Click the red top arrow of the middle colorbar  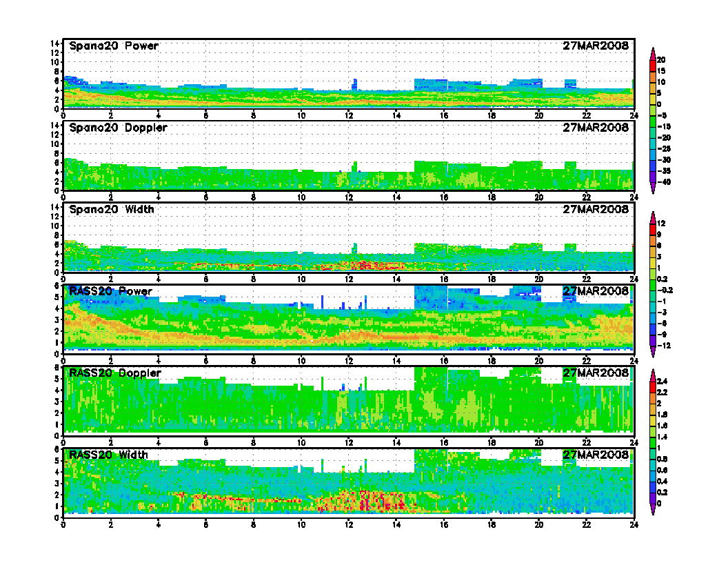(x=652, y=216)
